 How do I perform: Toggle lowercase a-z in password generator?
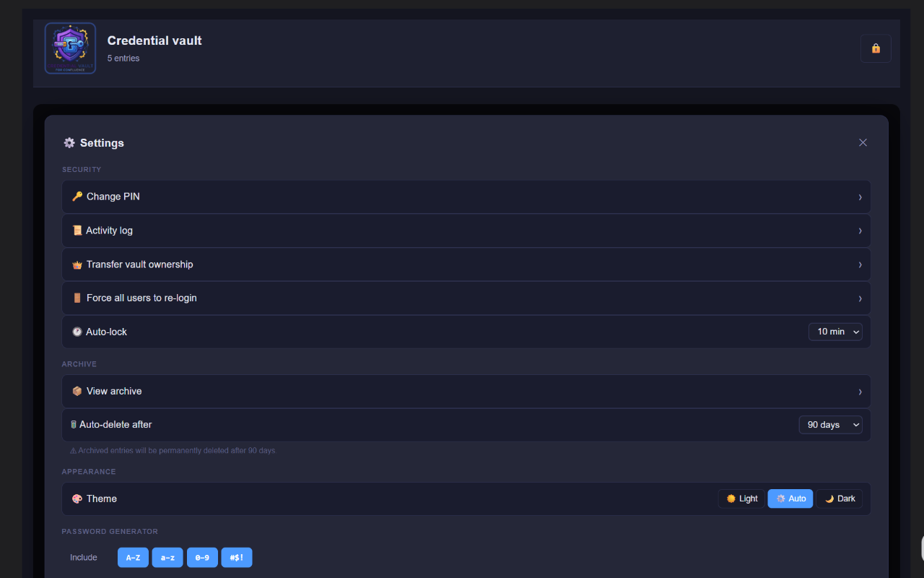click(167, 557)
